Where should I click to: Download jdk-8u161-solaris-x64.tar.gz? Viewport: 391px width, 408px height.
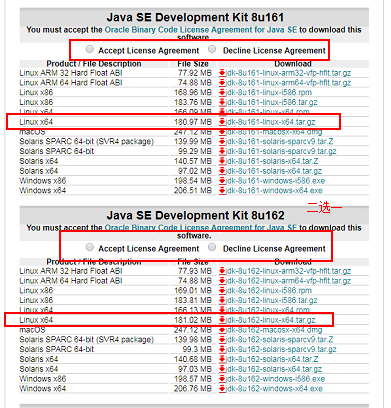274,171
